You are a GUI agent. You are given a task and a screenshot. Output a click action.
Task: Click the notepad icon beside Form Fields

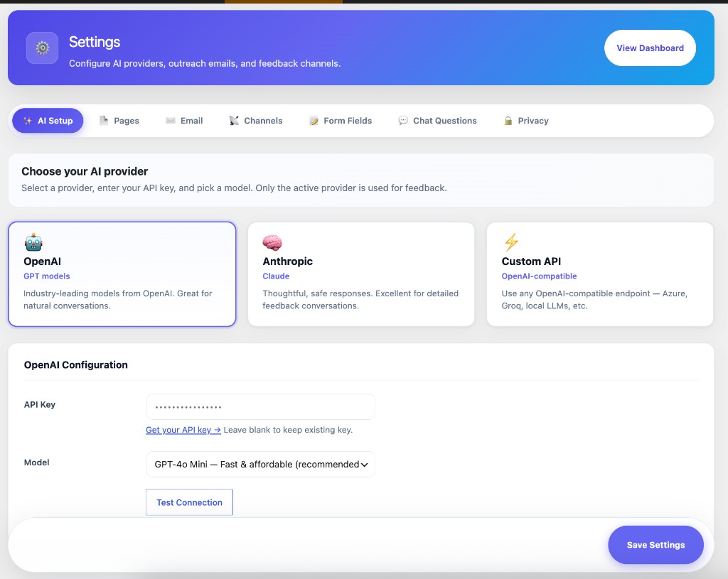314,121
